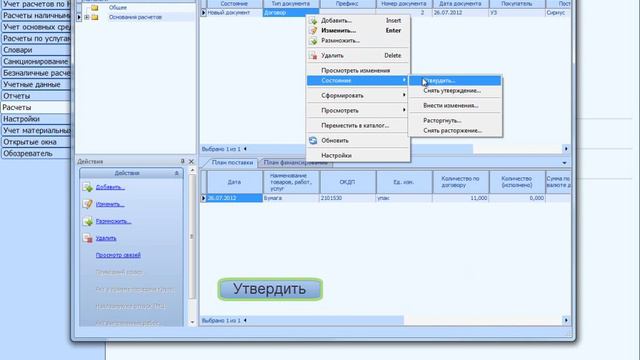The image size is (640, 360).
Task: Select the упак unit cell
Action: (404, 198)
